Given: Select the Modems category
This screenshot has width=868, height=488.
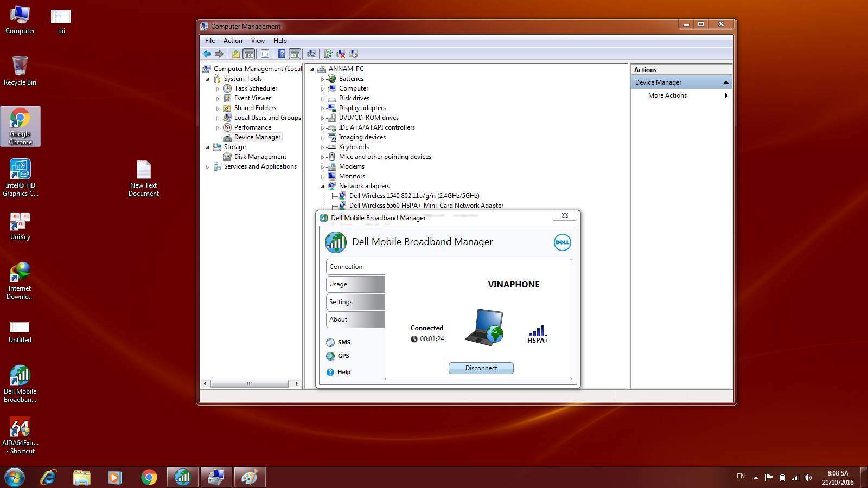Looking at the screenshot, I should tap(352, 166).
